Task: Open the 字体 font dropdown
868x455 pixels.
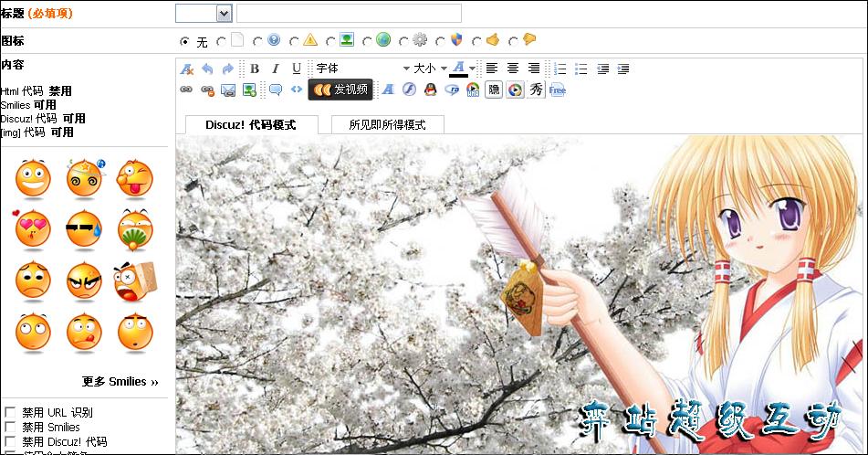Action: tap(362, 69)
